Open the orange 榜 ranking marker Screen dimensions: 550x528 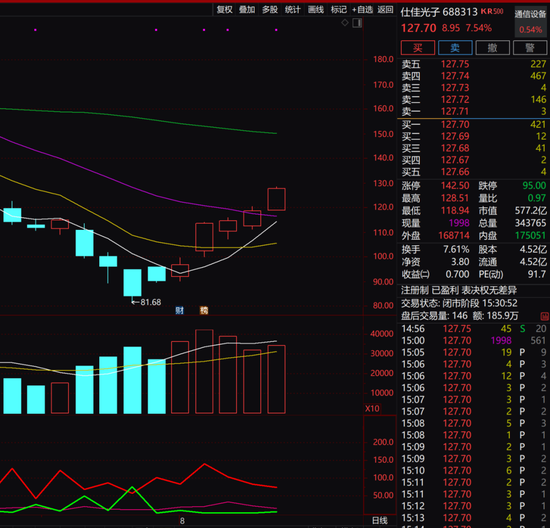click(204, 310)
